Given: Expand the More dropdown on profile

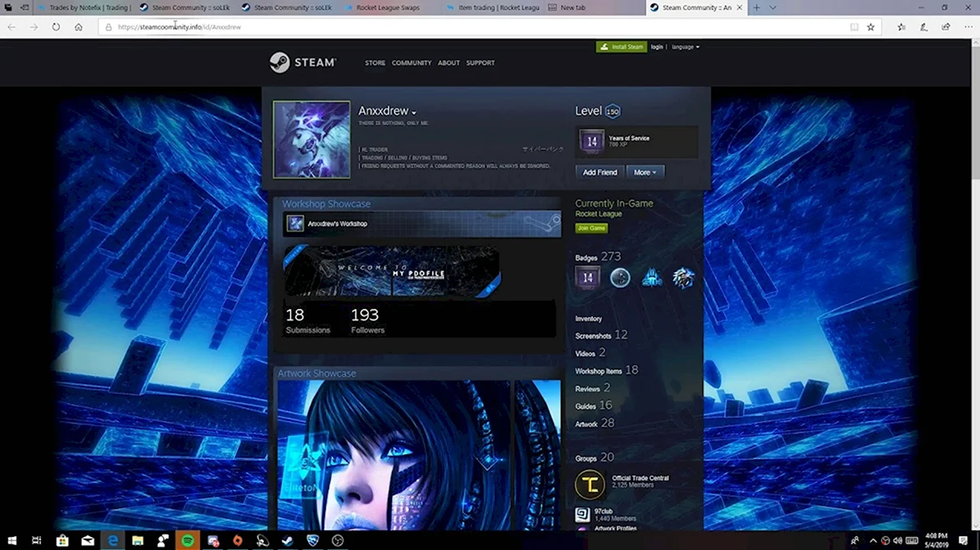Looking at the screenshot, I should 645,172.
